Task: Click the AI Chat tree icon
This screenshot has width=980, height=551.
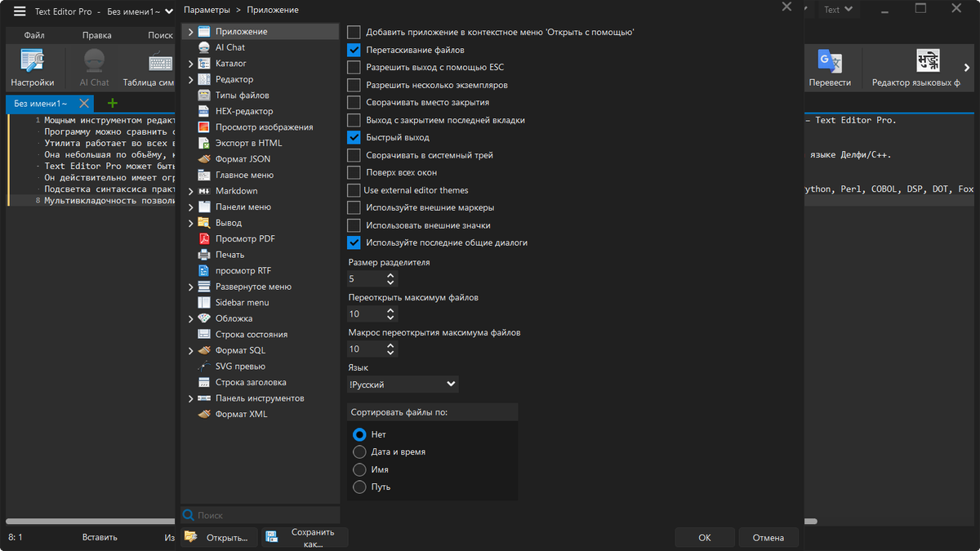Action: 204,47
